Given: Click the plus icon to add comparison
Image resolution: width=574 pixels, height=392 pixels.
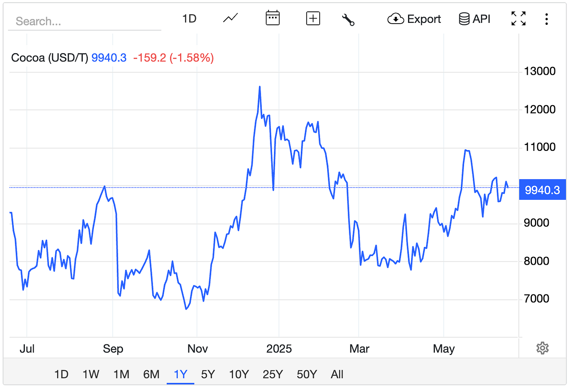Looking at the screenshot, I should 313,19.
